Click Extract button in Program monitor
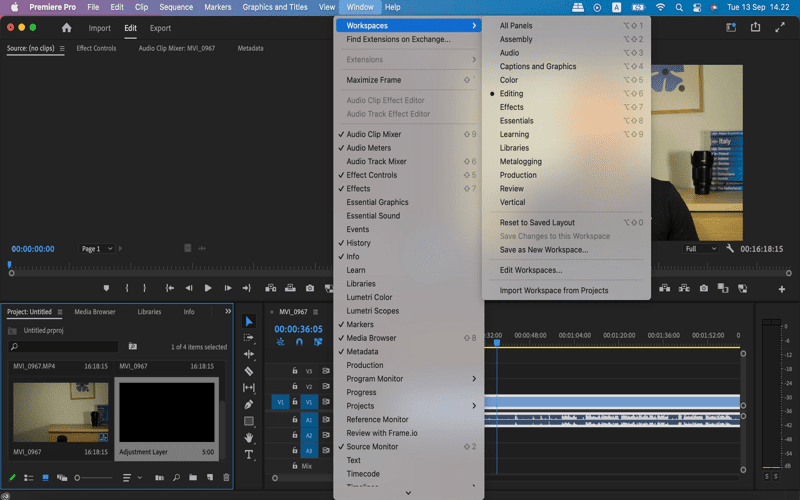The width and height of the screenshot is (800, 500). [684, 288]
